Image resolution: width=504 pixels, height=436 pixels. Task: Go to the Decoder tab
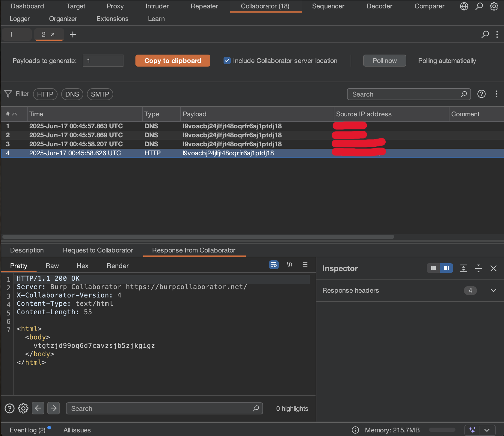(x=379, y=6)
